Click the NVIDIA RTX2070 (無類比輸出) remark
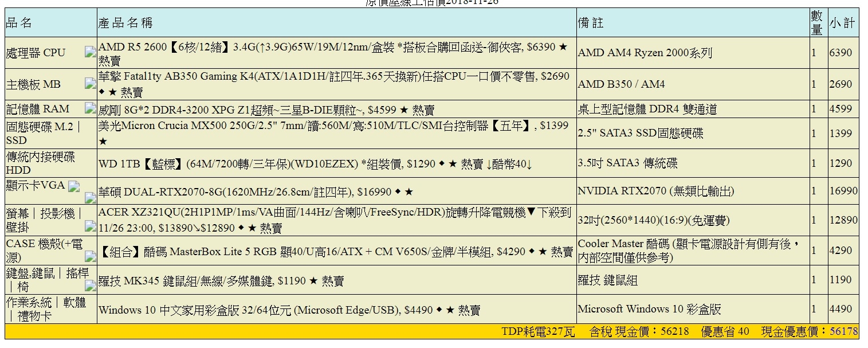This screenshot has height=348, width=868. (656, 191)
